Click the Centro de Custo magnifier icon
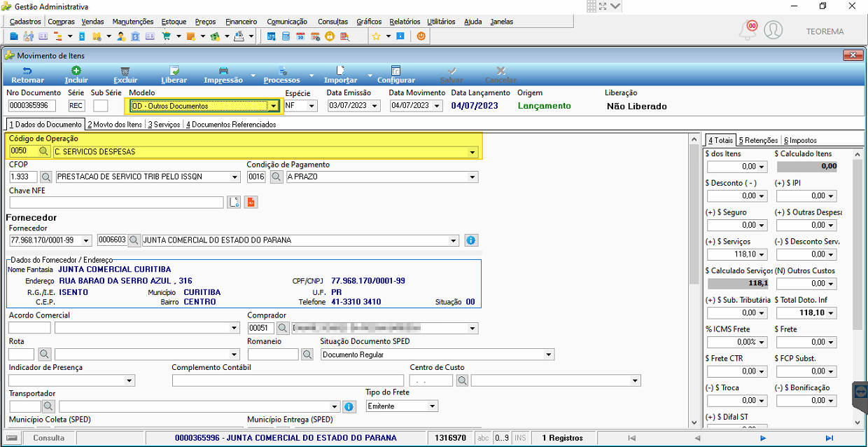The width and height of the screenshot is (868, 447). click(462, 380)
